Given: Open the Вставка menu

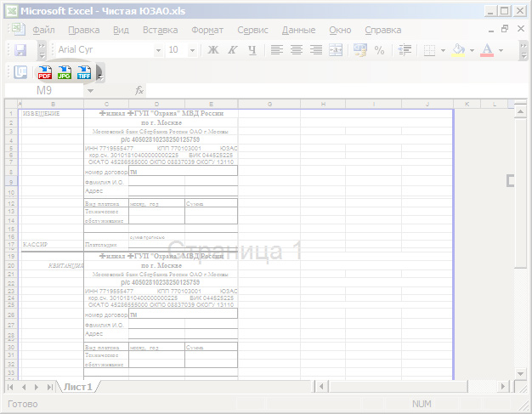Looking at the screenshot, I should tap(160, 31).
